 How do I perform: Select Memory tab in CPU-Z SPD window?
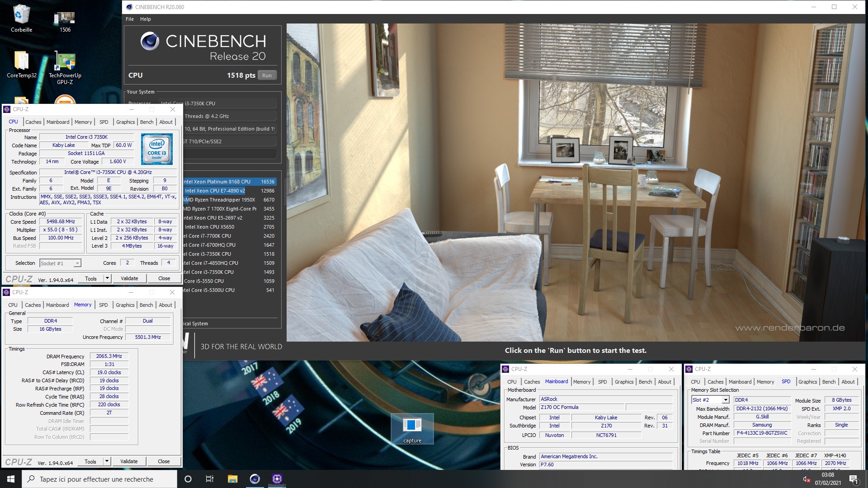pyautogui.click(x=765, y=382)
